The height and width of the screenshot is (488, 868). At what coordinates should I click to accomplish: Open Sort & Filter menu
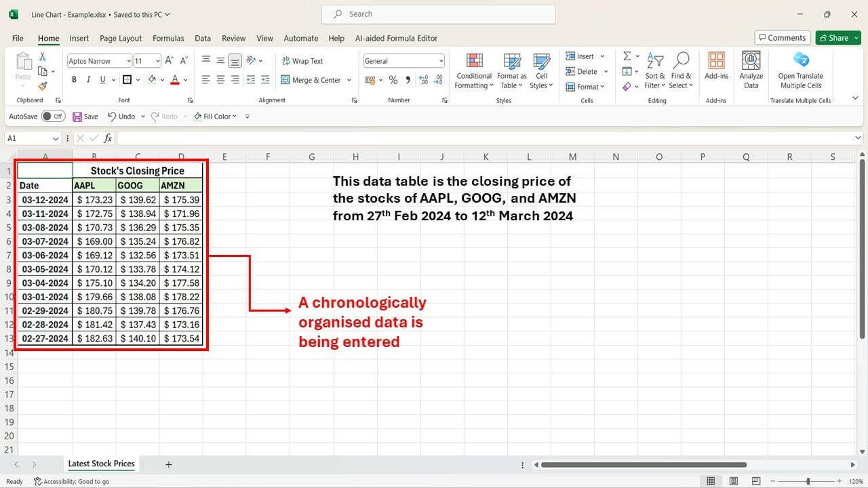pyautogui.click(x=655, y=70)
